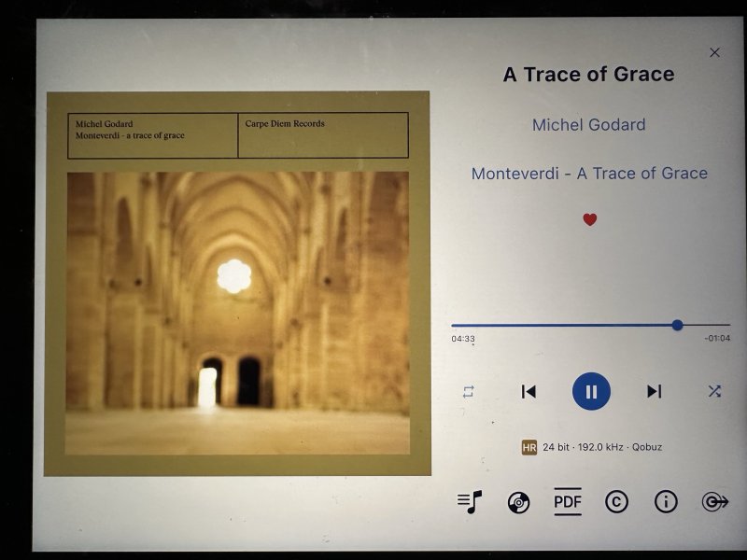This screenshot has height=560, width=747.
Task: Open the Monteverdi - A Trace of Grace album link
Action: pos(589,174)
